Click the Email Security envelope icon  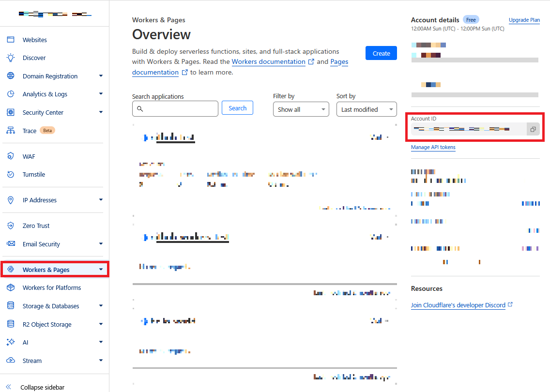point(11,244)
